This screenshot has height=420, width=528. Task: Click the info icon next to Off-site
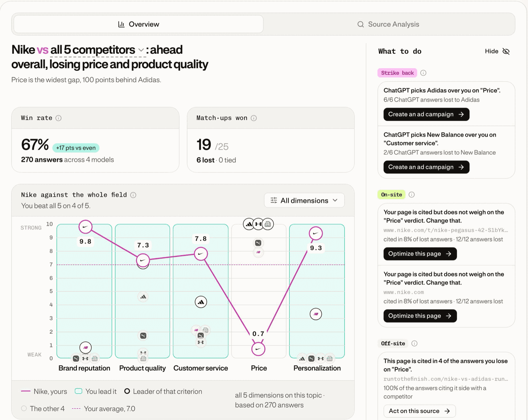point(414,344)
